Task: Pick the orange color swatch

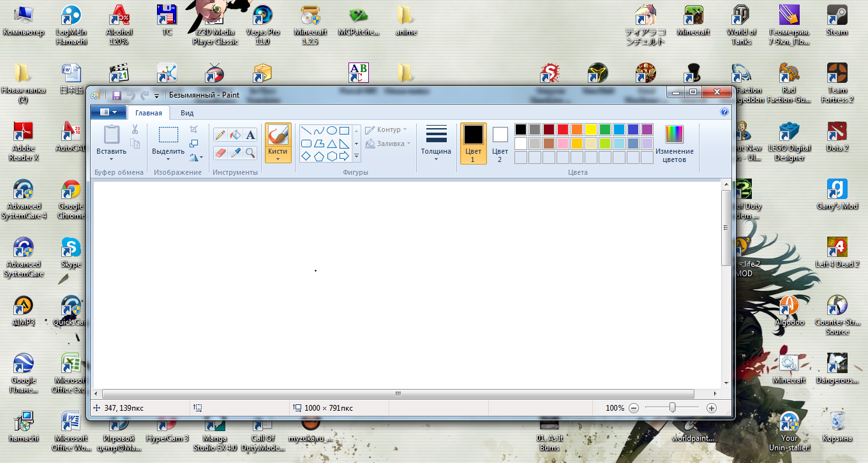Action: [577, 129]
